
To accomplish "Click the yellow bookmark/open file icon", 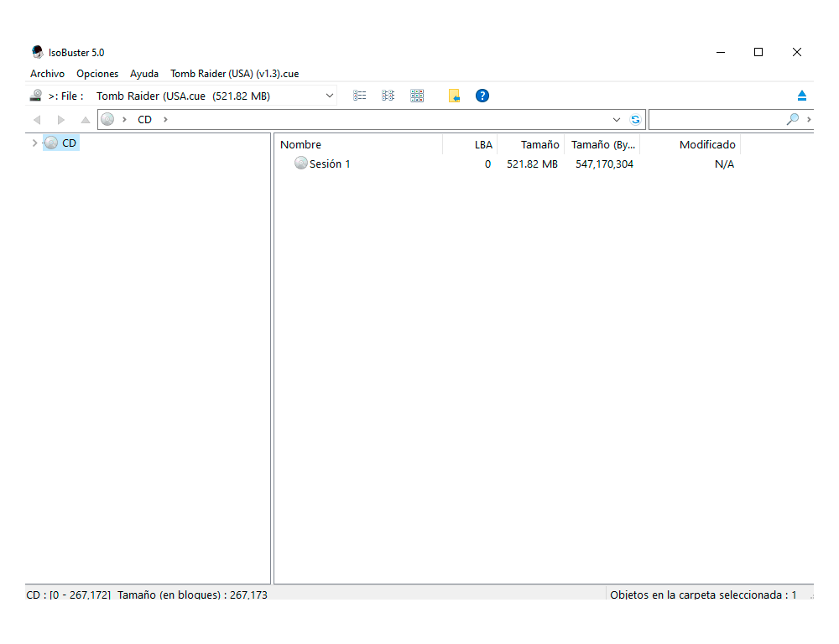I will point(454,96).
